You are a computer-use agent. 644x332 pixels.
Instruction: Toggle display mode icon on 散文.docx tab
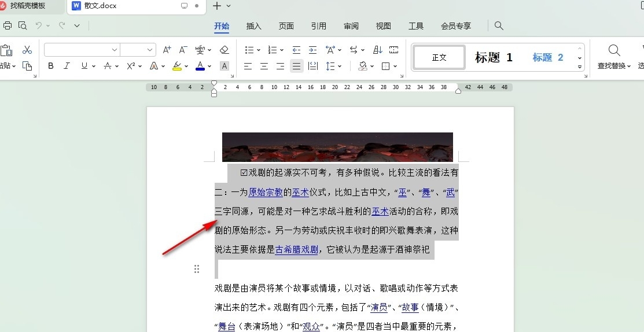(x=185, y=6)
